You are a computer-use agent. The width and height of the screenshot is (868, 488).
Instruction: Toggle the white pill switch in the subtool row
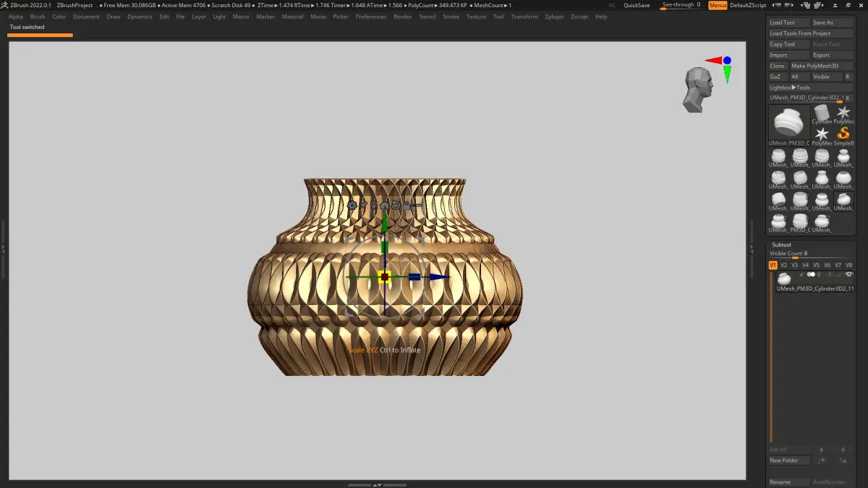[811, 275]
